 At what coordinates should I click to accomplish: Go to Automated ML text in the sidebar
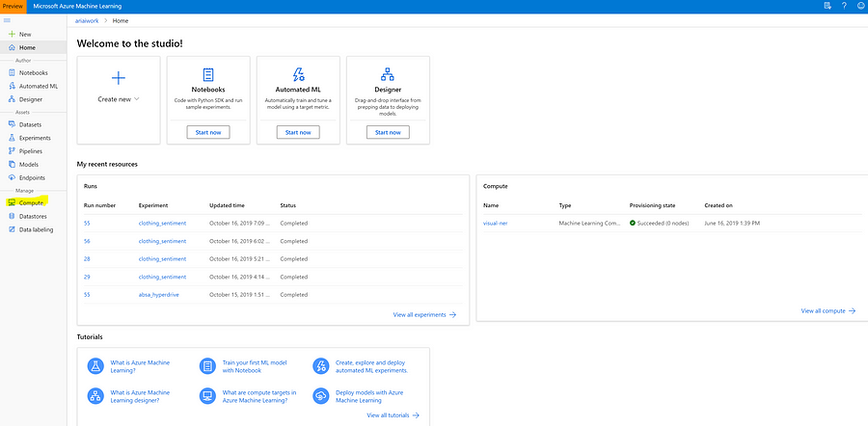[x=39, y=87]
